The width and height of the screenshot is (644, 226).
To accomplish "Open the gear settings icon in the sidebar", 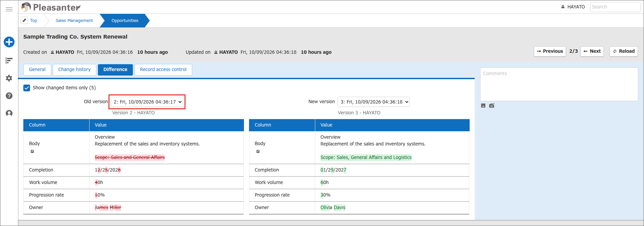I will click(x=9, y=78).
